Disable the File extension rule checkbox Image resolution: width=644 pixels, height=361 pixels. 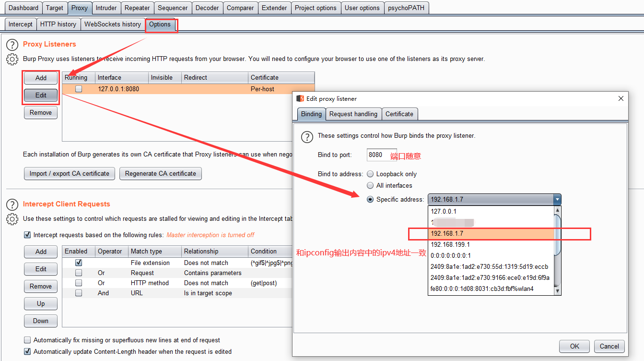pos(79,263)
